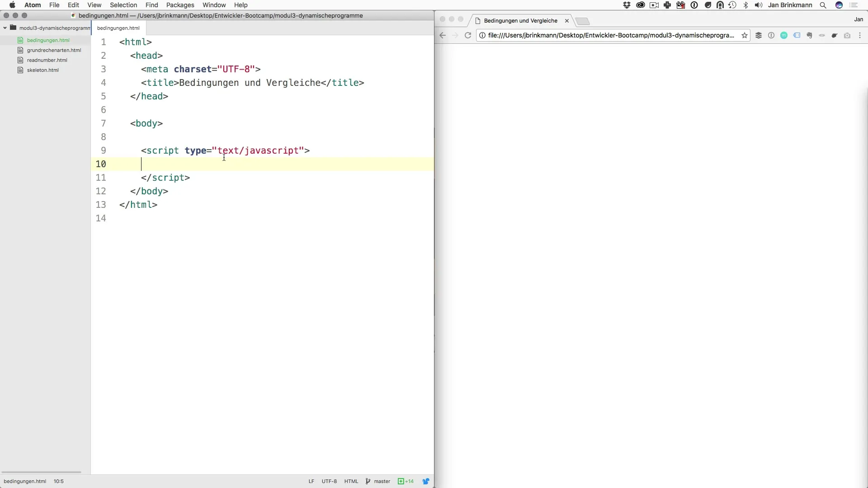
Task: Bookmark the page with the star icon
Action: tap(745, 35)
